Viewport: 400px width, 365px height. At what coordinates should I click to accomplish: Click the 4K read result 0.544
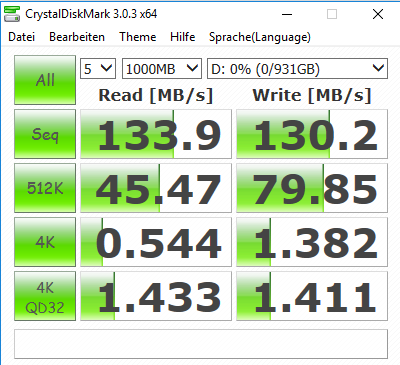(156, 242)
